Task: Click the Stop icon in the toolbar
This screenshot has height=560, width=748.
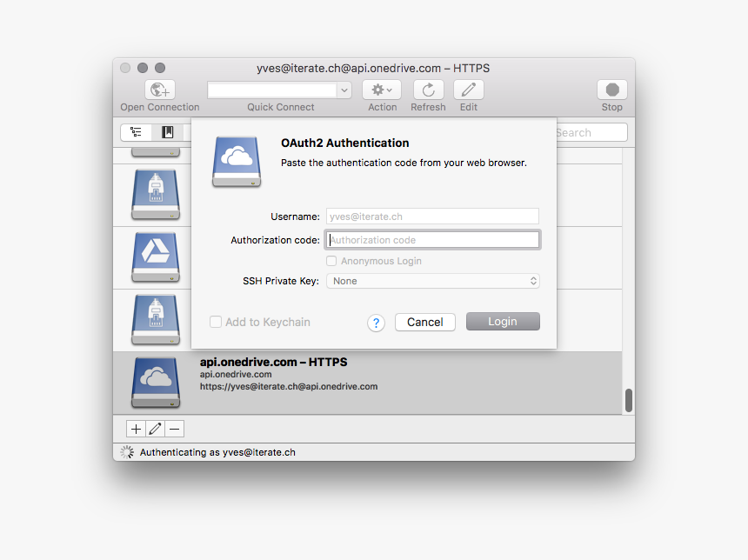Action: 611,88
